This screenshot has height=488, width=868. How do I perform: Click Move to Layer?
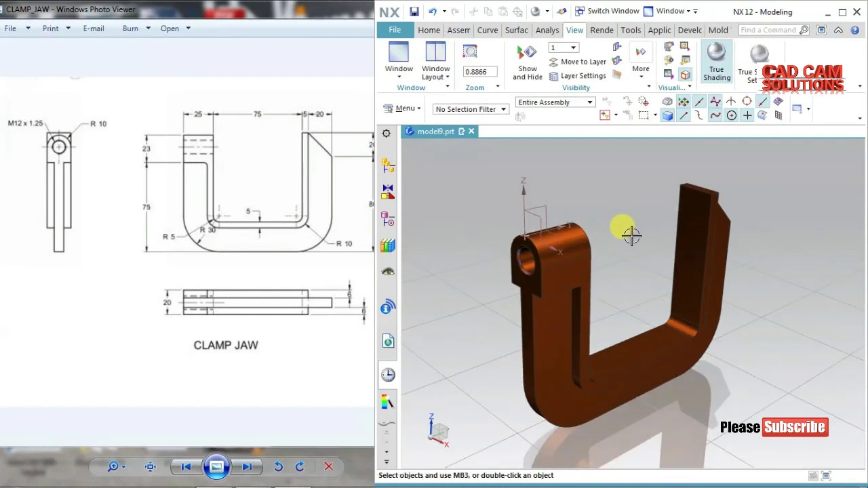[577, 62]
